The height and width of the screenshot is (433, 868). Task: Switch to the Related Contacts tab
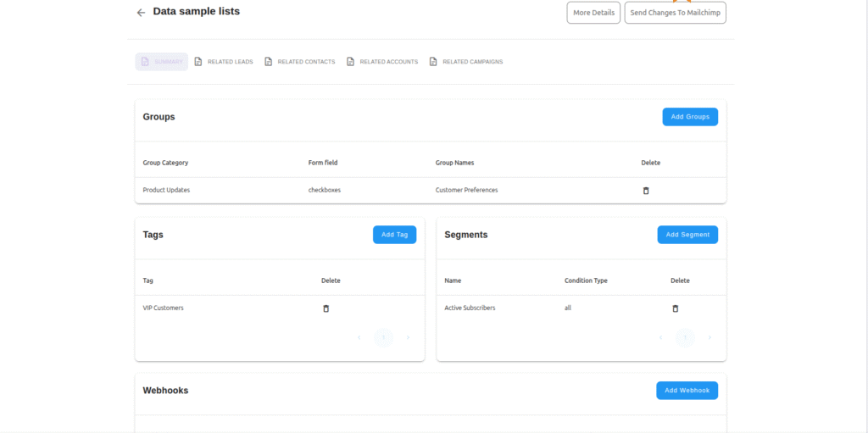point(299,62)
